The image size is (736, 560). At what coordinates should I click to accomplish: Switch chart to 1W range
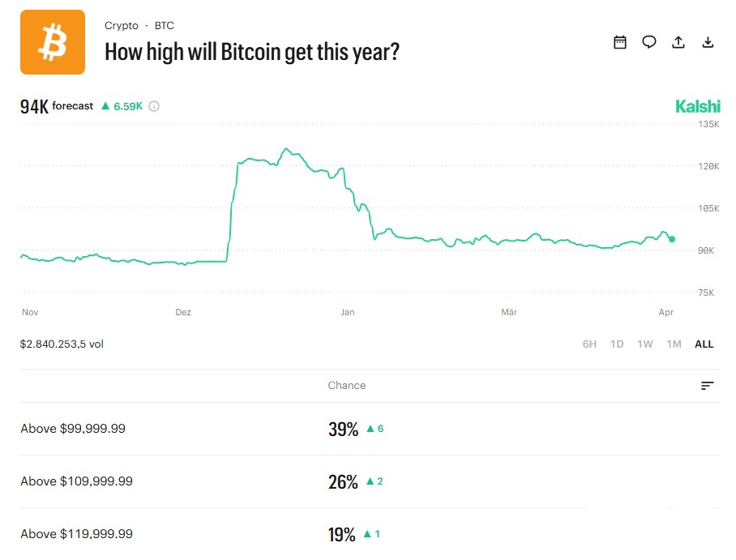644,344
